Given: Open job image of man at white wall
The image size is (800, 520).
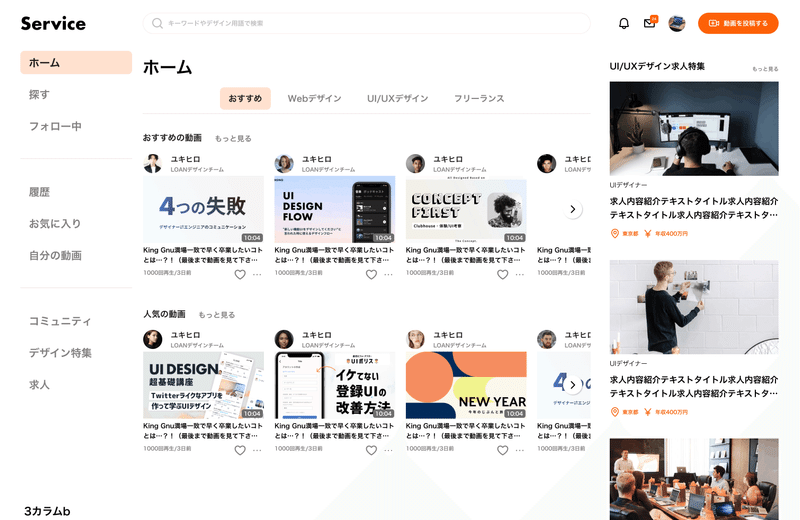Looking at the screenshot, I should [694, 307].
